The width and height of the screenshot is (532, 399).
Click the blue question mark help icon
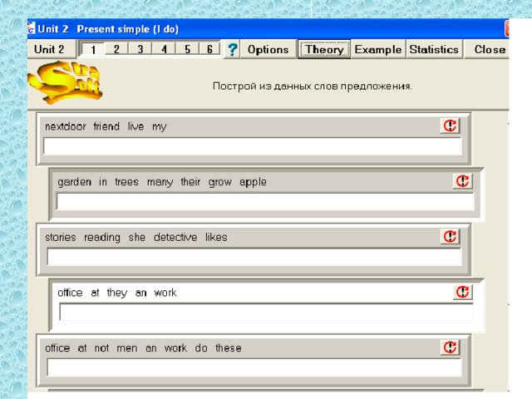(232, 50)
